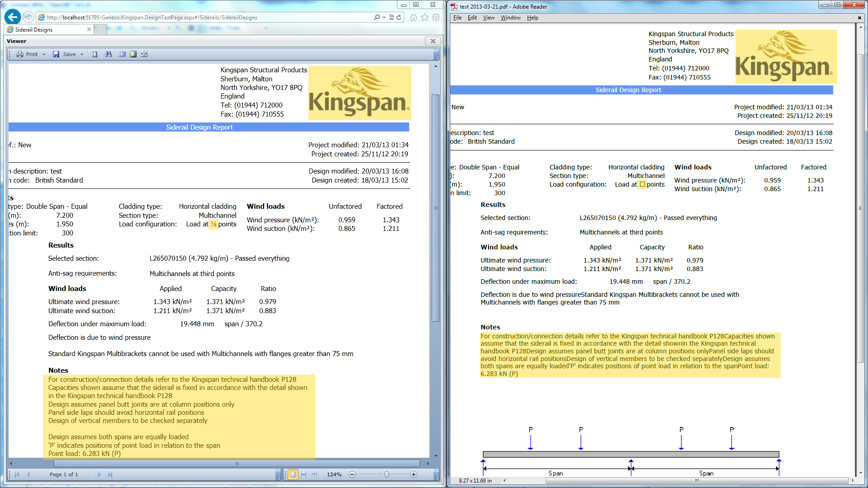This screenshot has width=868, height=488.
Task: Click the Viewer horizontal scrollbar thumb
Action: point(237,464)
